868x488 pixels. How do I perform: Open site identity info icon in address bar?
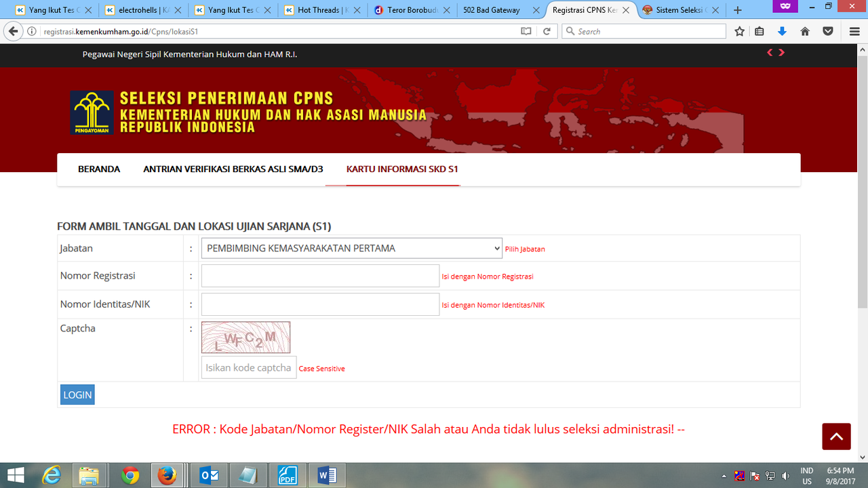[33, 32]
